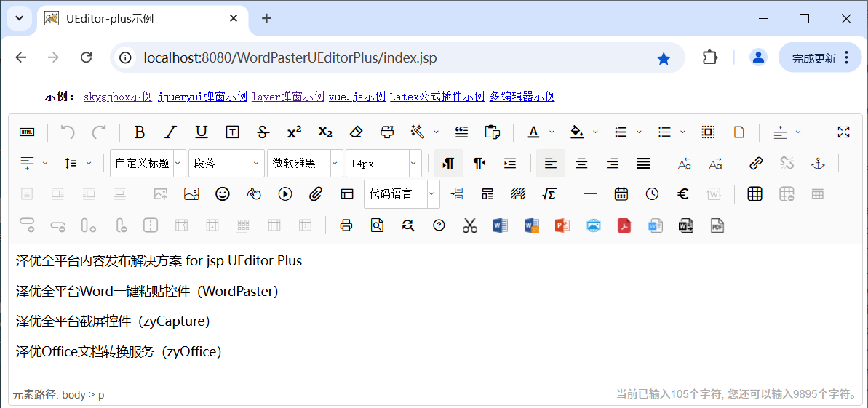Set left-to-right text direction
Viewport: 868px width, 408px height.
click(448, 164)
